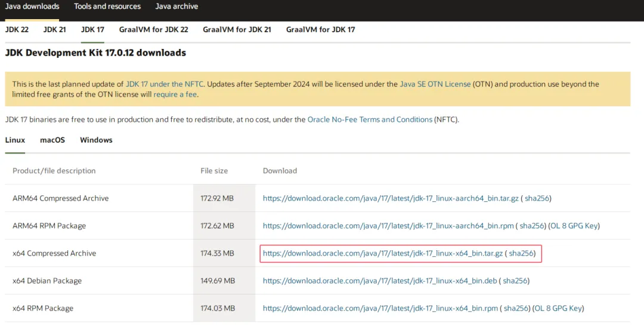Follow the require a fee link
The height and width of the screenshot is (329, 644).
pyautogui.click(x=175, y=94)
